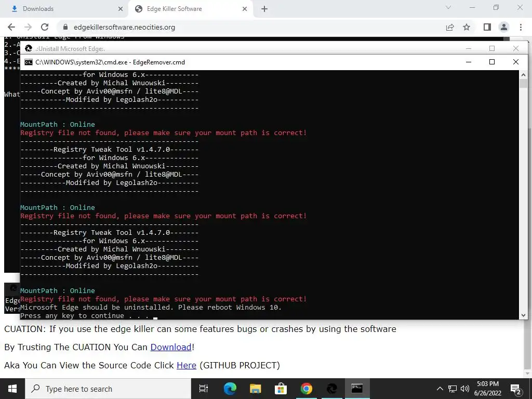The width and height of the screenshot is (532, 399).
Task: Bookmark this page with the star icon
Action: (467, 27)
